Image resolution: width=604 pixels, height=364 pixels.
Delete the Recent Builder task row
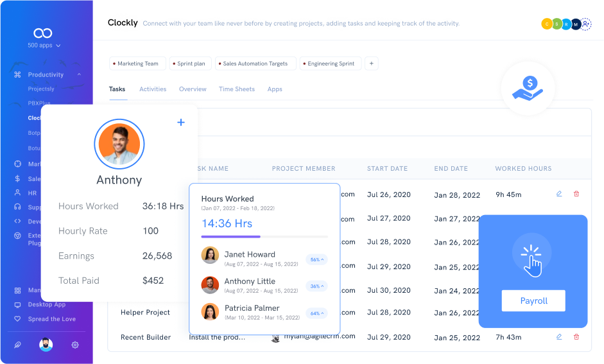576,336
